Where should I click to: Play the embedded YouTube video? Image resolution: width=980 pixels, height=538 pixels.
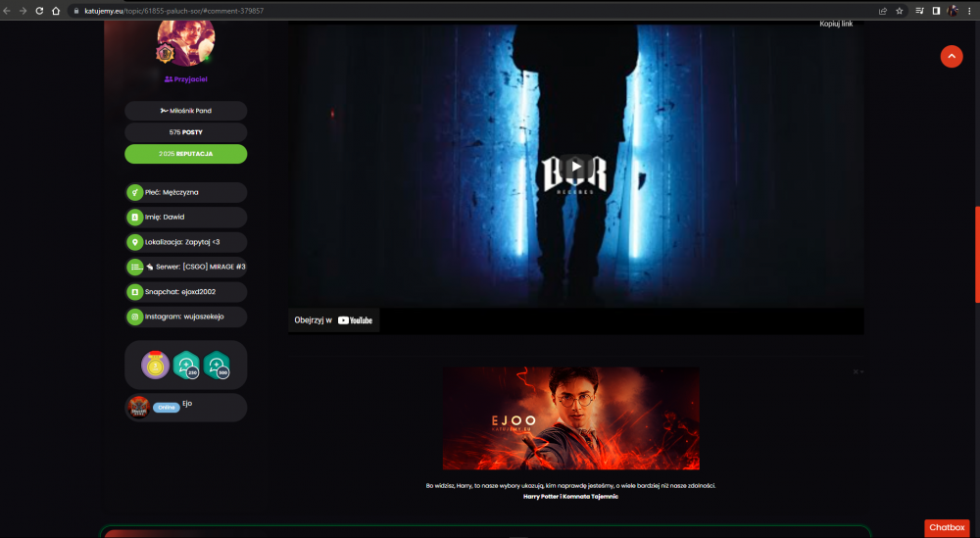575,167
